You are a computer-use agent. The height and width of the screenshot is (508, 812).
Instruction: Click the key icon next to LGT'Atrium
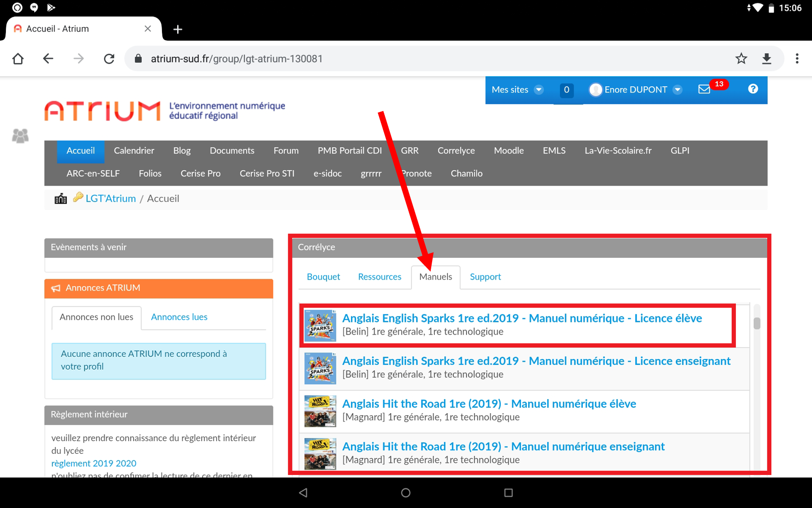[x=78, y=197]
